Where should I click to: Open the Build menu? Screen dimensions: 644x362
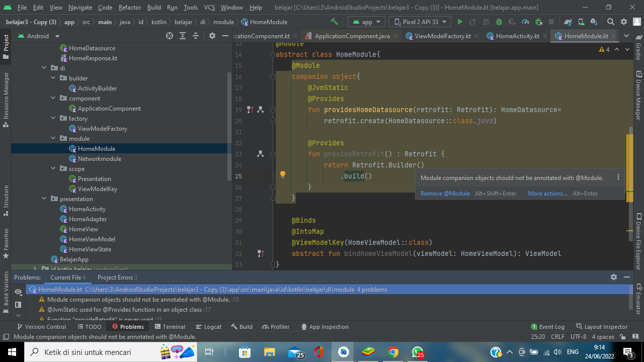coord(154,8)
